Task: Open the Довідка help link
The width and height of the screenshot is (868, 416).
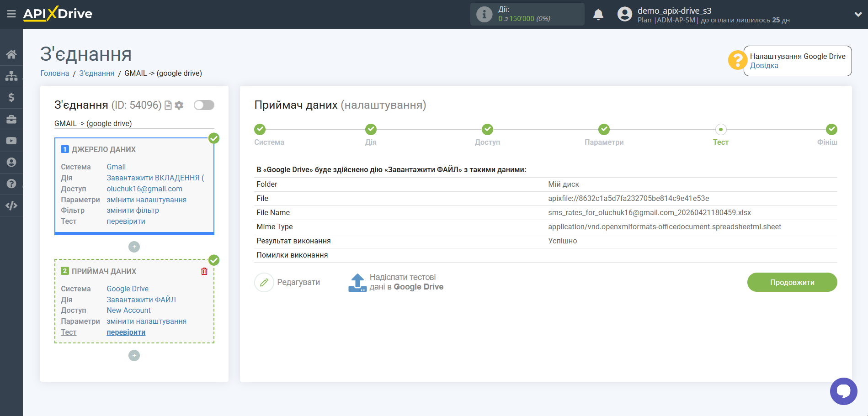Action: pos(764,66)
